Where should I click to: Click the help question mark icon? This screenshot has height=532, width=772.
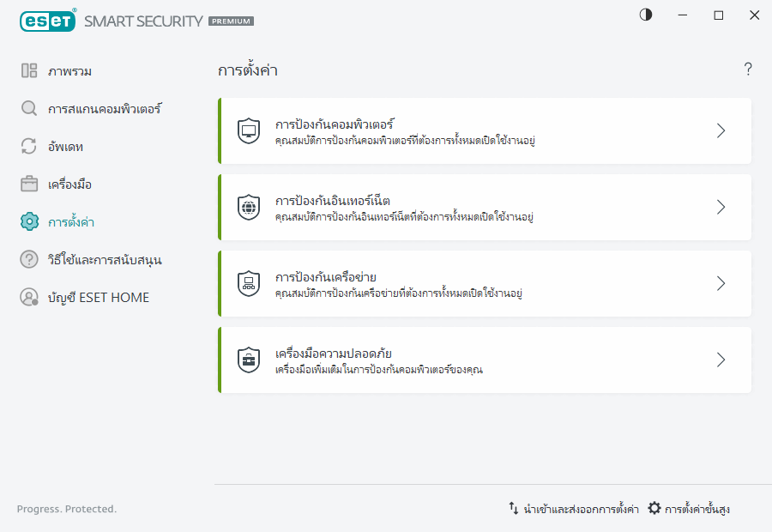pos(747,69)
